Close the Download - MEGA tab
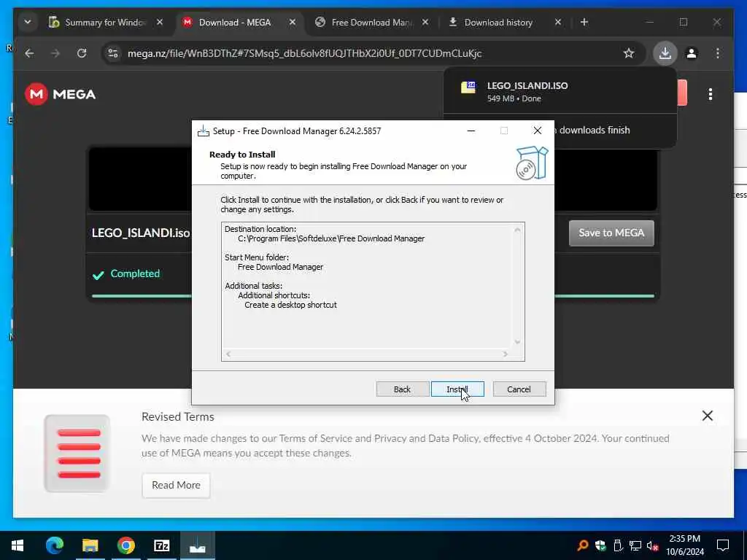Image resolution: width=747 pixels, height=560 pixels. click(x=293, y=23)
